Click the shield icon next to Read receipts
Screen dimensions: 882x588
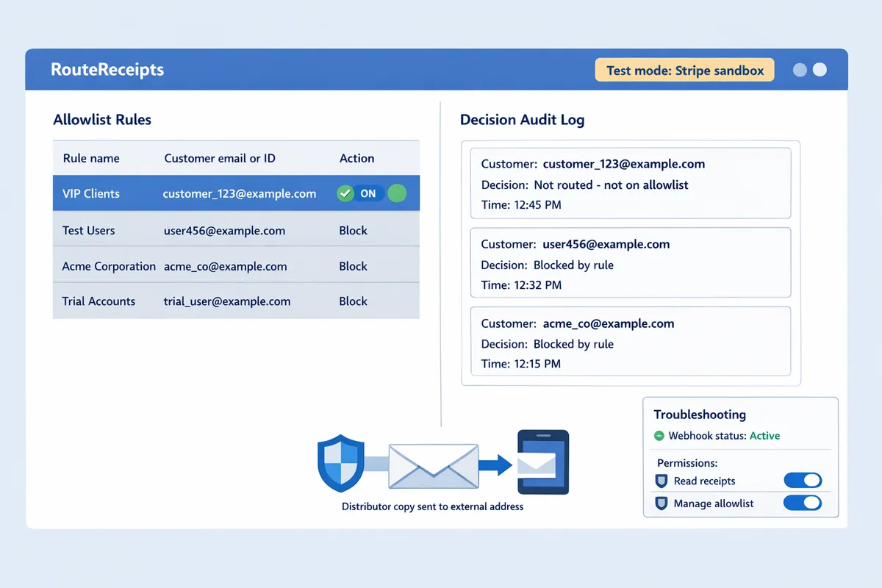tap(660, 481)
